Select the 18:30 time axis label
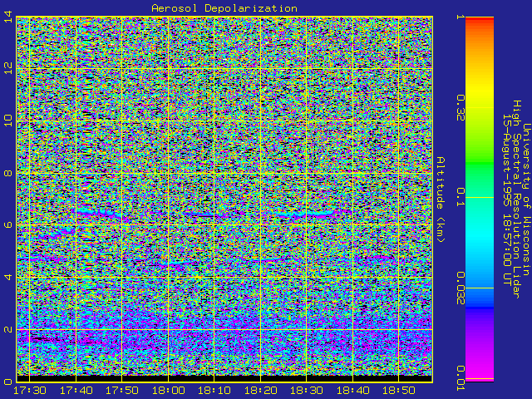532x399 pixels. 307,391
